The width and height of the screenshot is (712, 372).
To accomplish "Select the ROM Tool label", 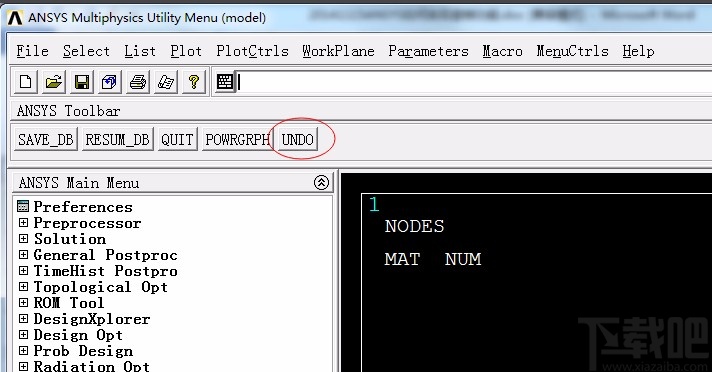I will (x=69, y=303).
